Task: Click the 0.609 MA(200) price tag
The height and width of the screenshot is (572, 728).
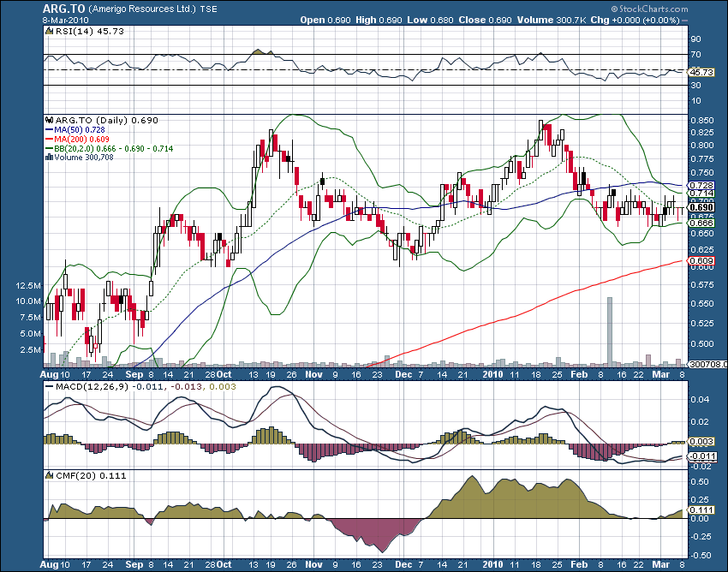Action: click(x=701, y=261)
